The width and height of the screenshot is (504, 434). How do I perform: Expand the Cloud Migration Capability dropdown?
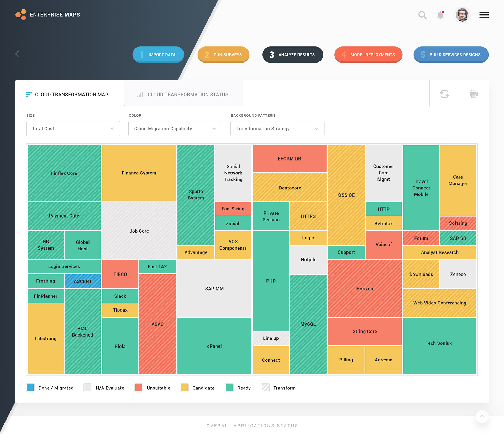pos(175,128)
